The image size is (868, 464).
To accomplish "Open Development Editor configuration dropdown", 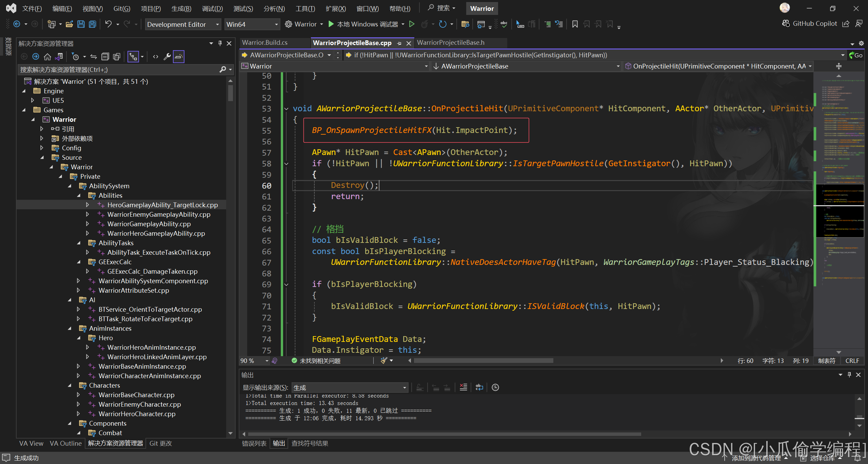I will 183,24.
